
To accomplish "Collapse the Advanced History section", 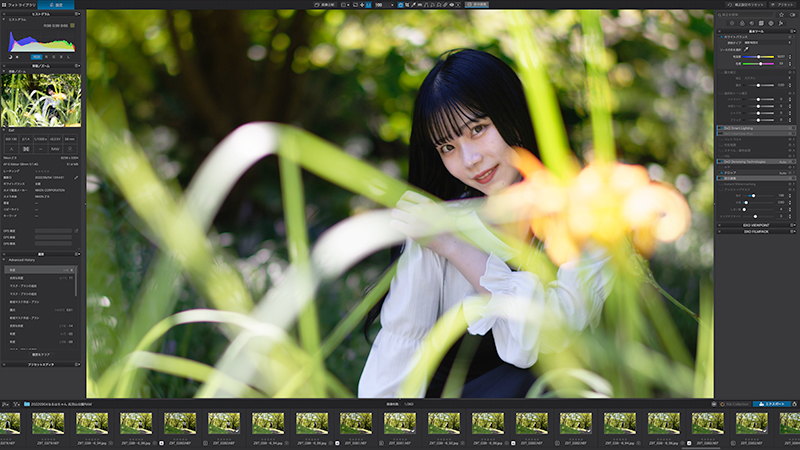I will point(4,260).
